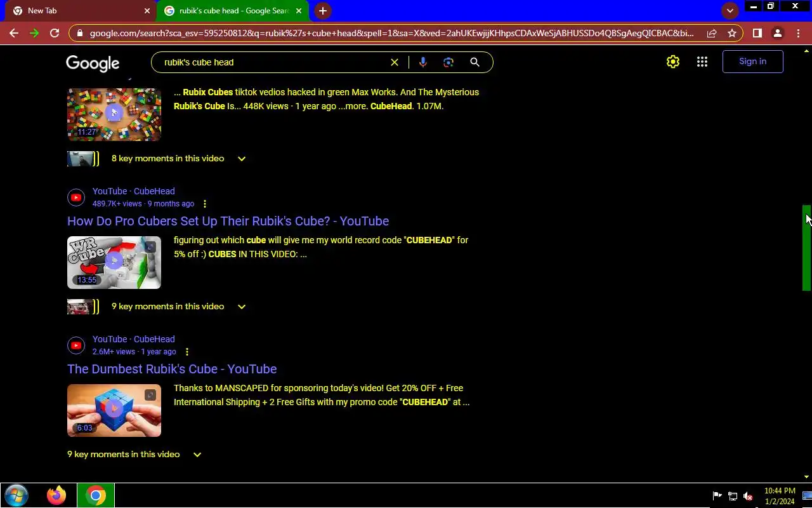Open The Dumbest Rubik's Cube - YouTube link
Viewport: 812px width, 508px height.
172,369
